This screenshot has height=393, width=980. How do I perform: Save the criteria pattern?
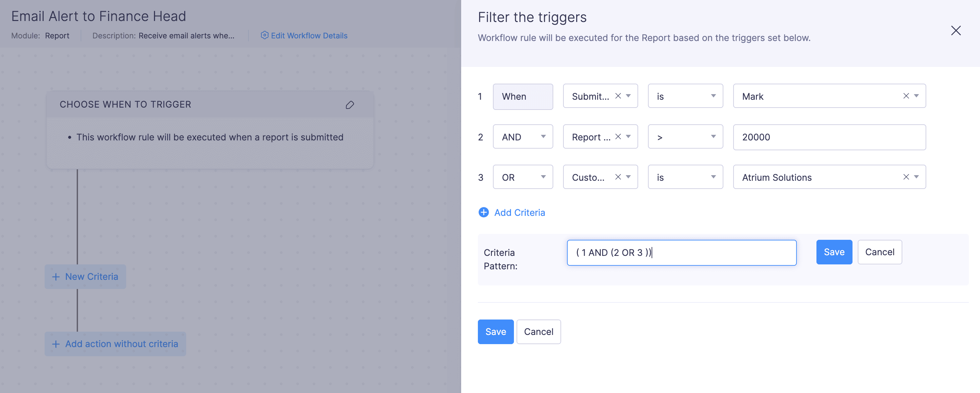tap(833, 252)
